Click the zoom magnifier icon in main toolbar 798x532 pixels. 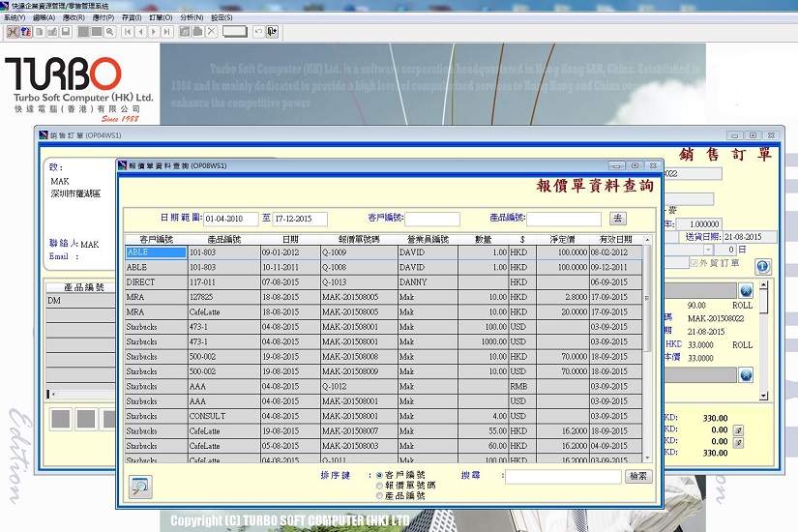[x=110, y=31]
